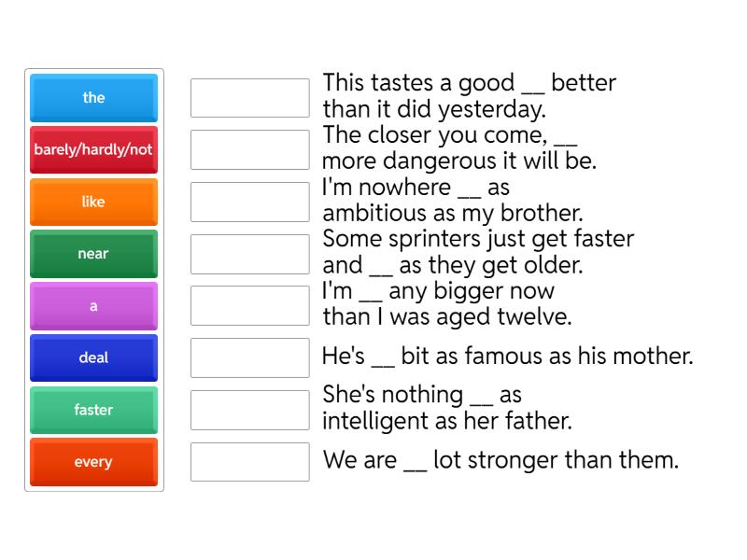
Task: Click answer slot for 'She's nothing' sentence
Action: (249, 410)
